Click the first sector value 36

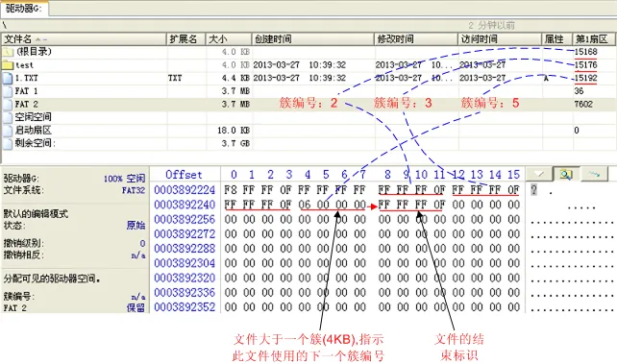point(579,91)
